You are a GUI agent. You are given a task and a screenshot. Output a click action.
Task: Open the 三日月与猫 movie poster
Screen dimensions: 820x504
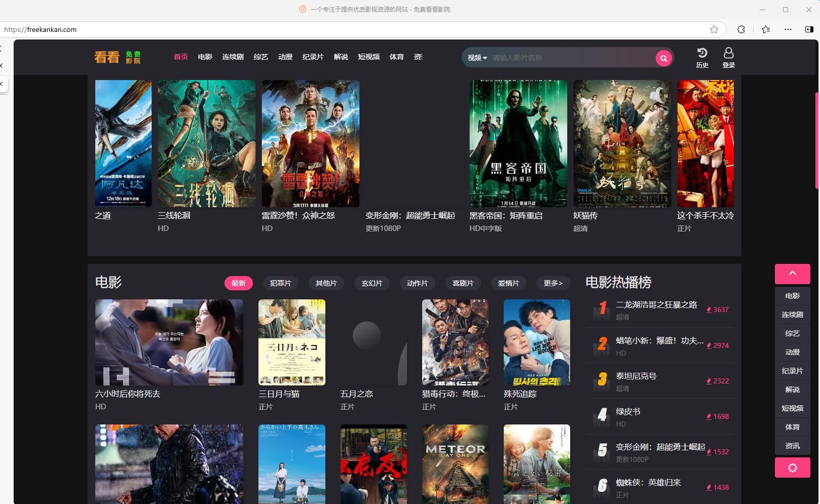tap(292, 342)
